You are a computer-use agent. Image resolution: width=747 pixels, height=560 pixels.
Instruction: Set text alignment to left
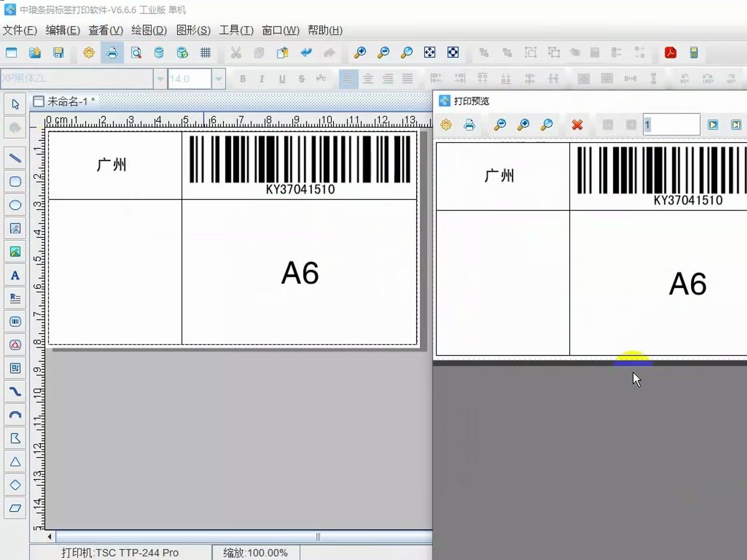click(x=348, y=79)
